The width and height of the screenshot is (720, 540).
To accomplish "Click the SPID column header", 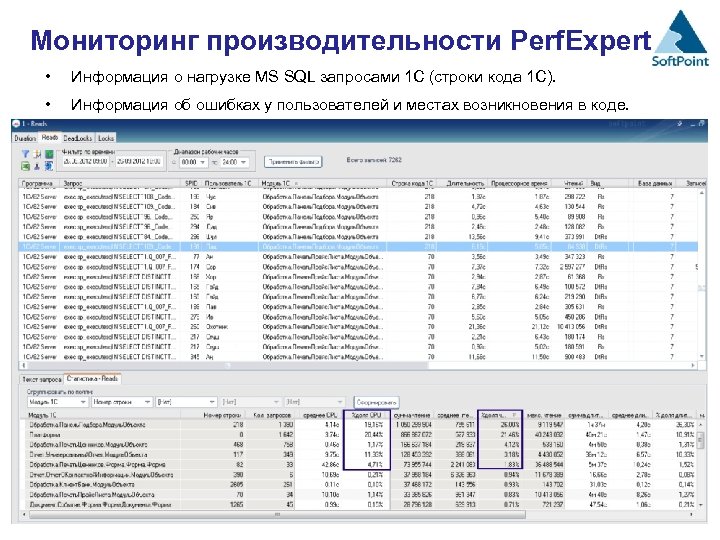I will pos(191,184).
